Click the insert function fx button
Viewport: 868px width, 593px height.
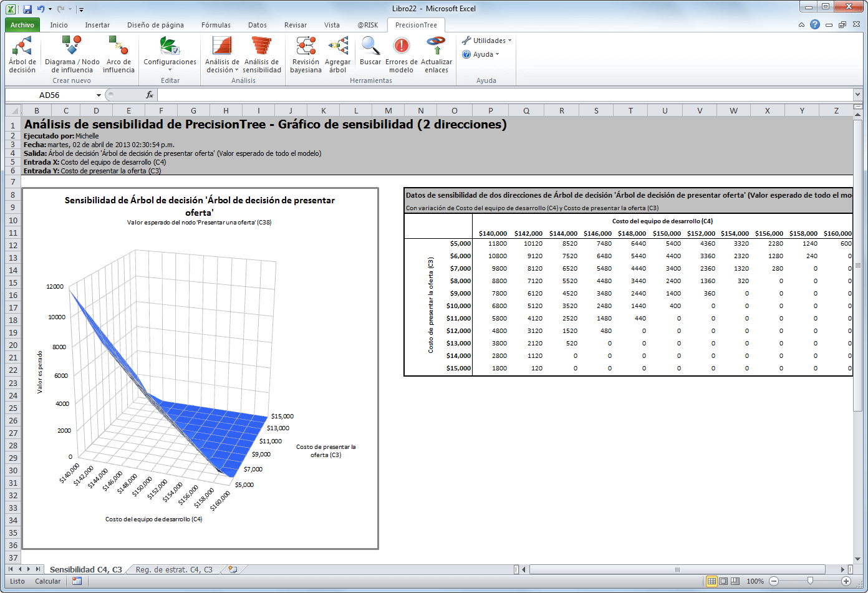[150, 95]
